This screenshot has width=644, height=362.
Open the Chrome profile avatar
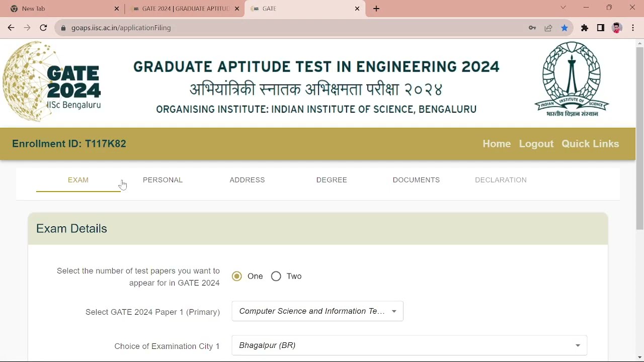617,28
